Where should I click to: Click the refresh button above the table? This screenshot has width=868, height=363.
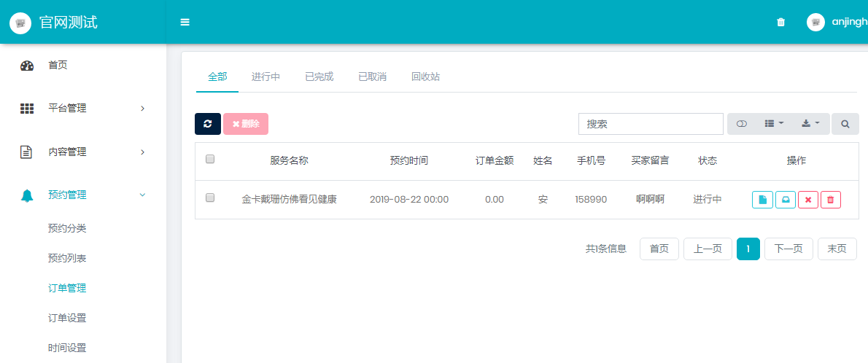pyautogui.click(x=208, y=124)
